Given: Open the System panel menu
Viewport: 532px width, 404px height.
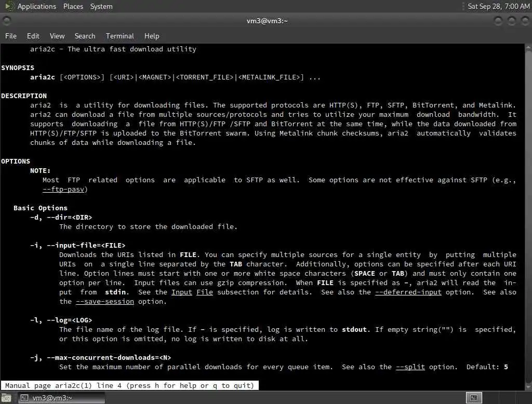Looking at the screenshot, I should click(101, 6).
